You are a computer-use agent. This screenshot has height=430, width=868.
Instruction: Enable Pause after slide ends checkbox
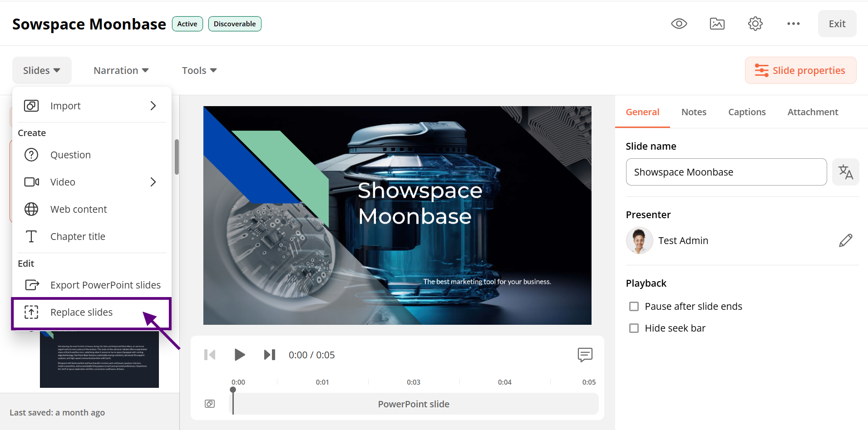[634, 307]
